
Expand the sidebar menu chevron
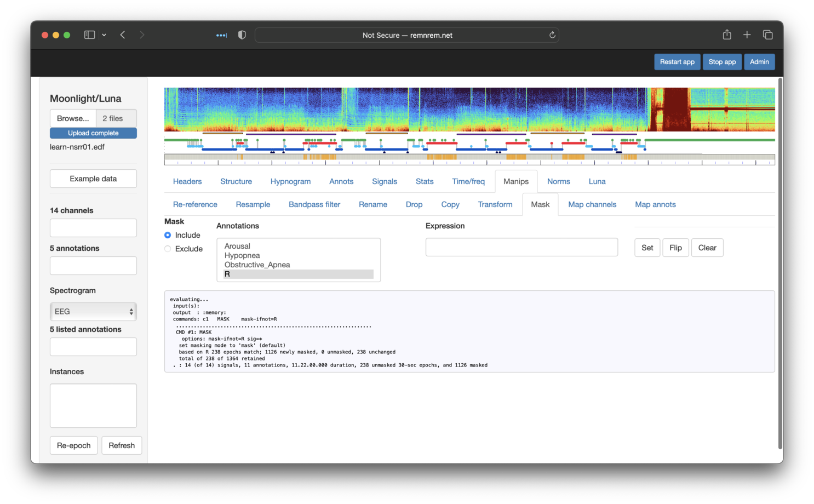tap(104, 35)
